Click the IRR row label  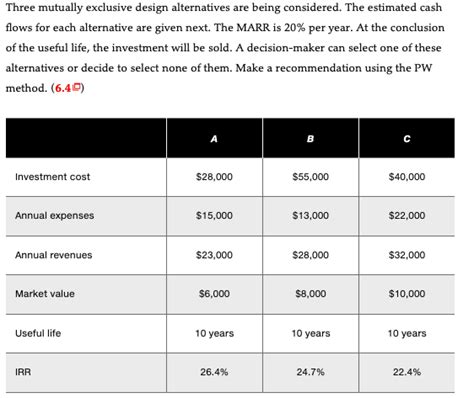pyautogui.click(x=23, y=372)
